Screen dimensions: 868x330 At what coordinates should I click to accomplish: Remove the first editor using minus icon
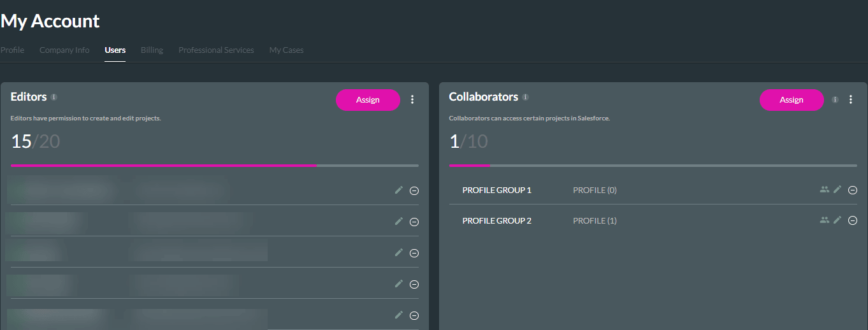pos(414,190)
